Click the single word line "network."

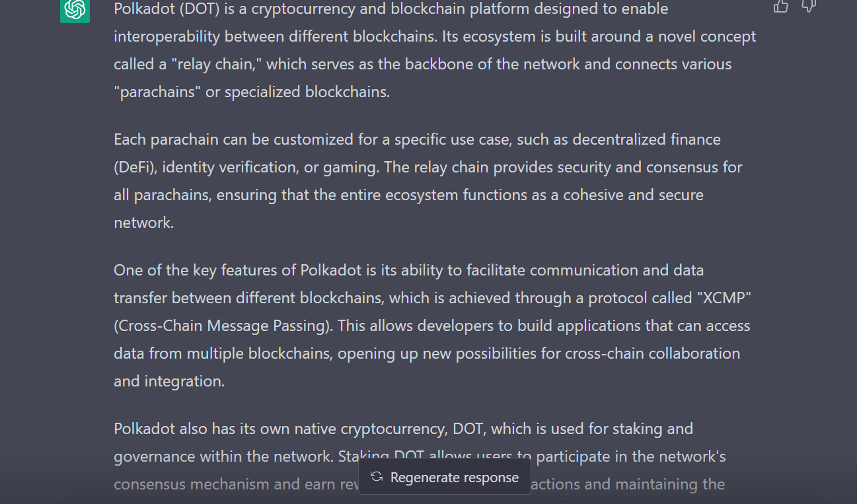pos(143,223)
